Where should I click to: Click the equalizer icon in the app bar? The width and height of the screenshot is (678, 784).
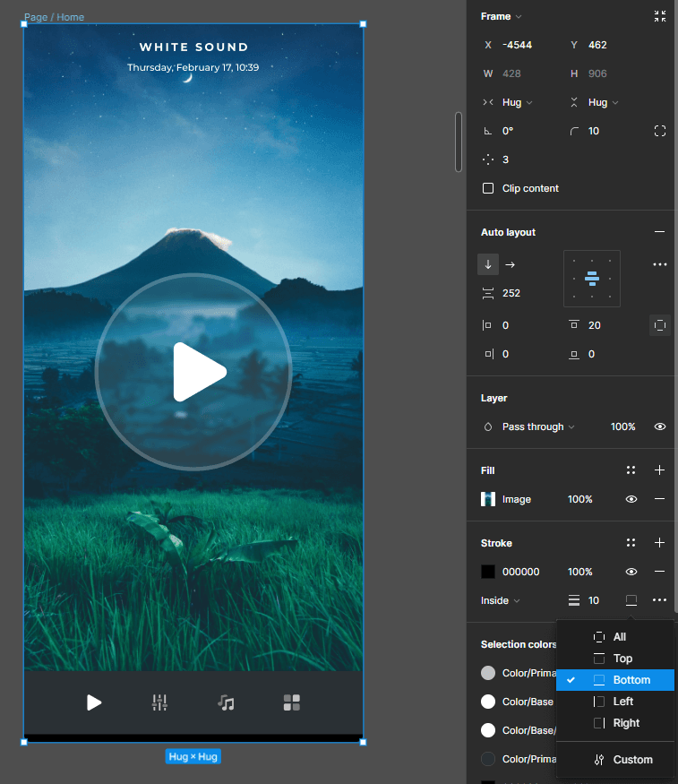click(159, 702)
